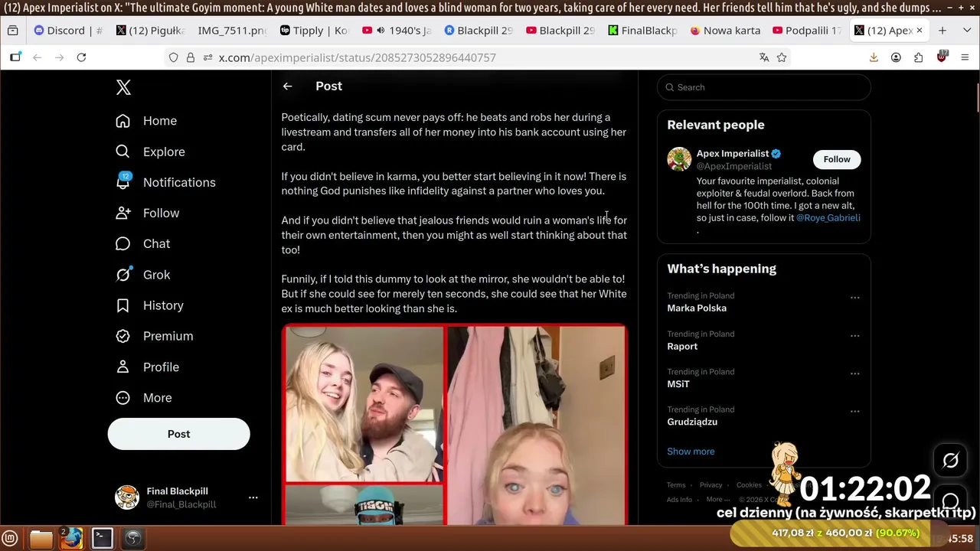Launch Grok from the sidebar
This screenshot has width=980, height=551.
tap(142, 275)
